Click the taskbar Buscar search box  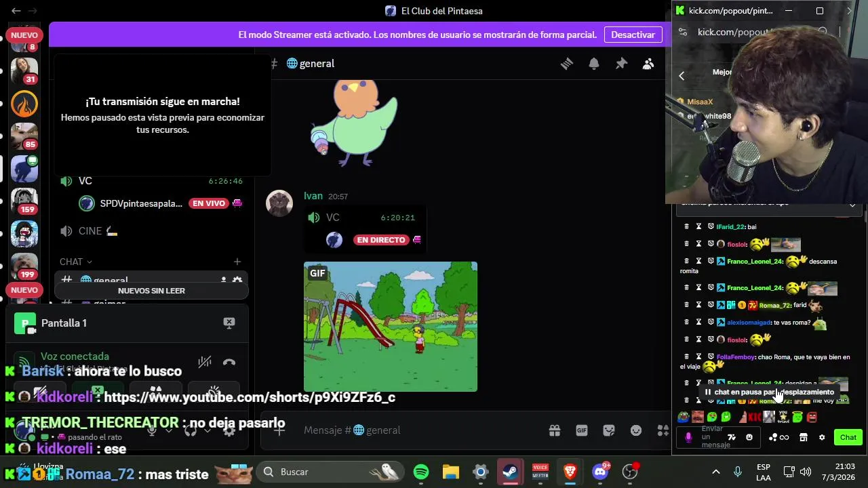pyautogui.click(x=329, y=472)
